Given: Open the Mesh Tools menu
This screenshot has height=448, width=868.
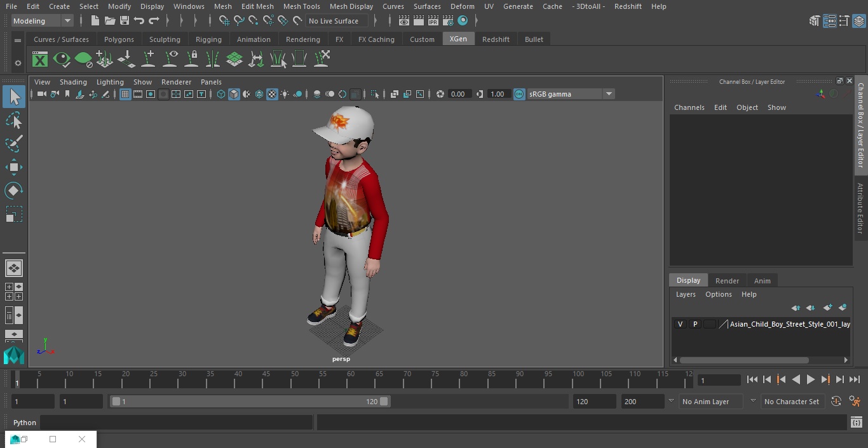Looking at the screenshot, I should point(301,6).
